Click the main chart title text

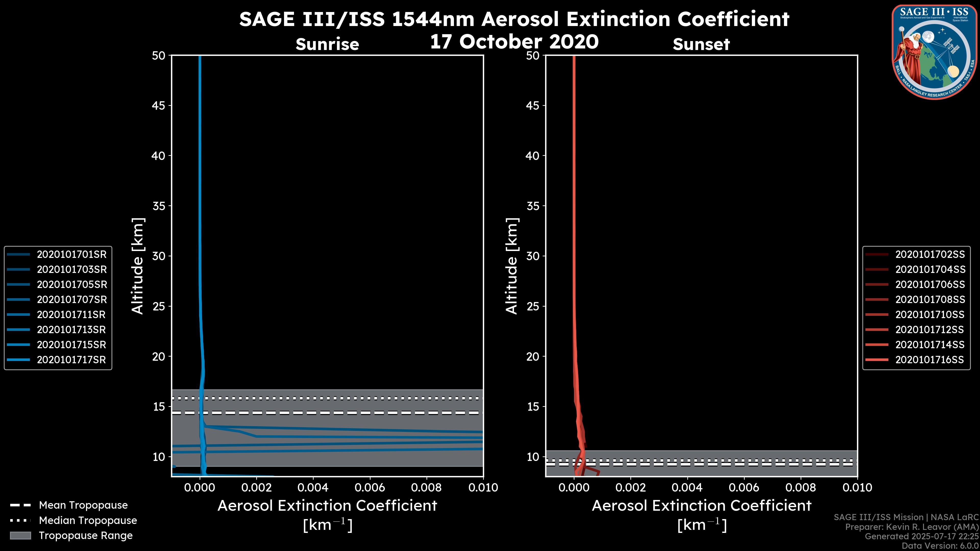[514, 19]
